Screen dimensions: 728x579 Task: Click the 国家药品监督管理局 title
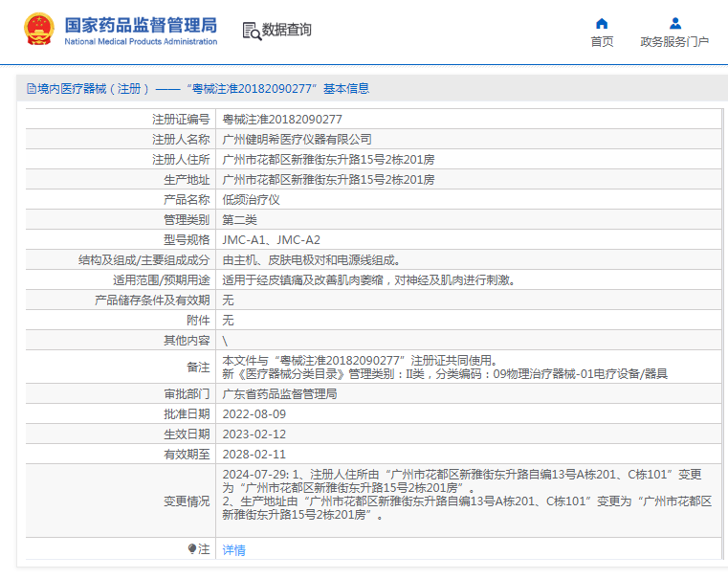click(x=141, y=25)
